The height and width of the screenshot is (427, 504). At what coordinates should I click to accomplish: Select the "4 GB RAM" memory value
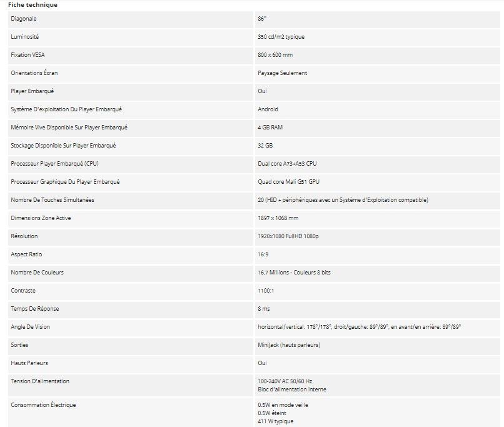click(x=270, y=128)
